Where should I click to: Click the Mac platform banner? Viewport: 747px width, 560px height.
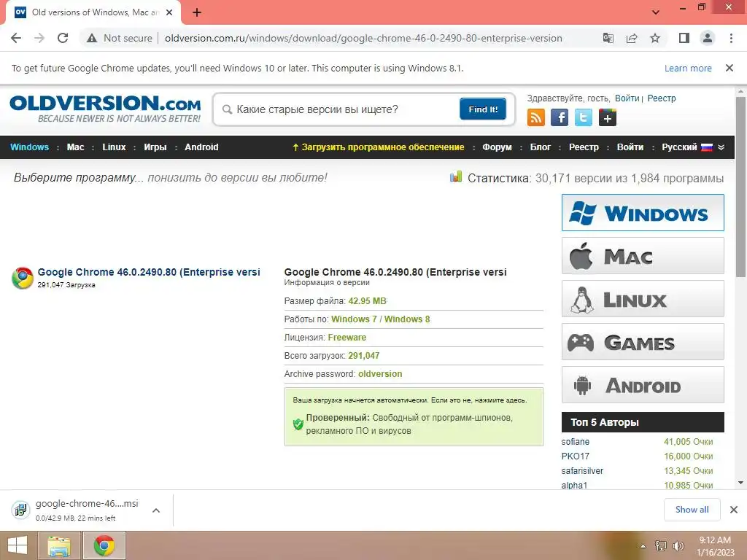[643, 256]
